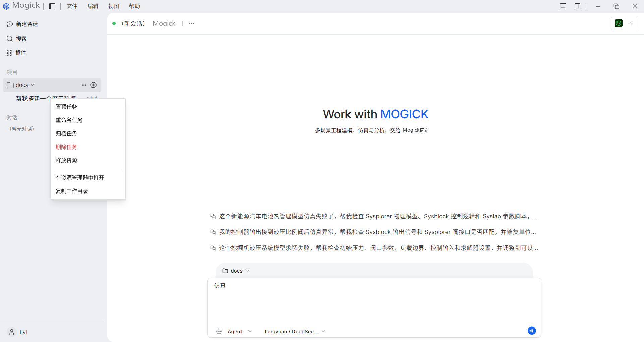Open docs folder dropdown above input
Image resolution: width=644 pixels, height=342 pixels.
[x=236, y=271]
